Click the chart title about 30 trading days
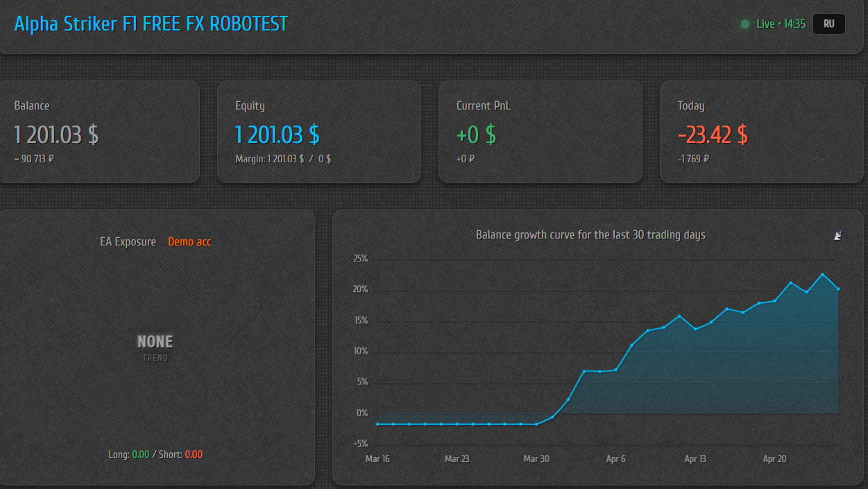This screenshot has width=868, height=489. (x=590, y=235)
